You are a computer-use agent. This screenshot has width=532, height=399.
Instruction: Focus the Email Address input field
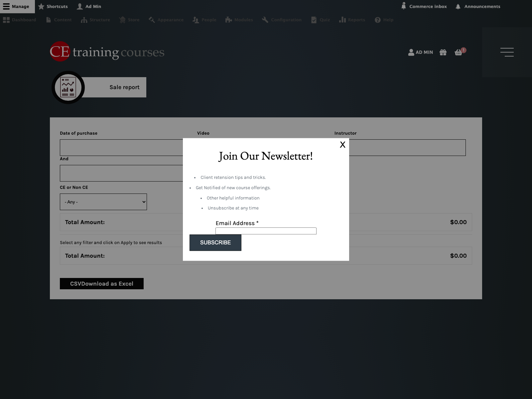[266, 231]
